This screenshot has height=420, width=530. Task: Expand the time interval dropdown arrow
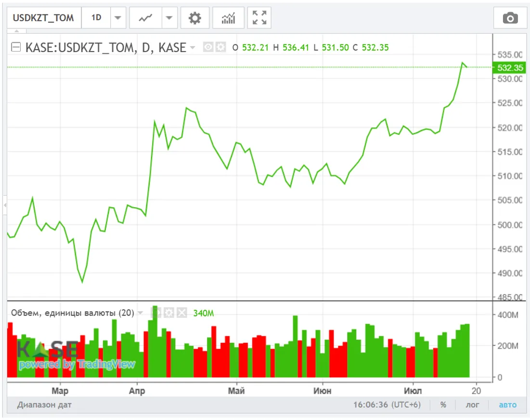(x=117, y=18)
